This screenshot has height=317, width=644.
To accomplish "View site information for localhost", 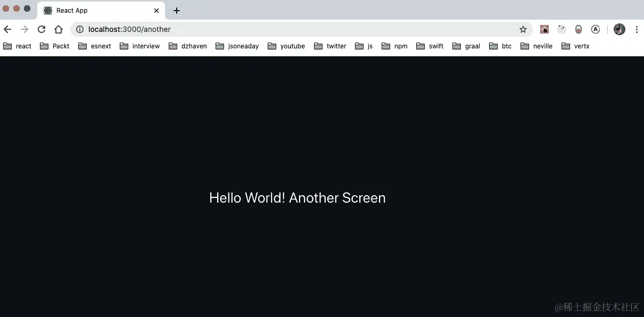I will [80, 29].
